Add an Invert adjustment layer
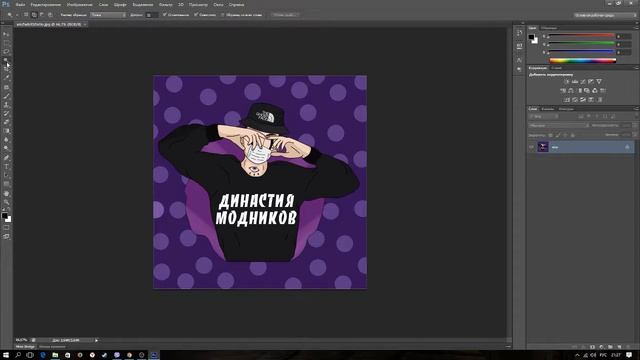 click(567, 100)
